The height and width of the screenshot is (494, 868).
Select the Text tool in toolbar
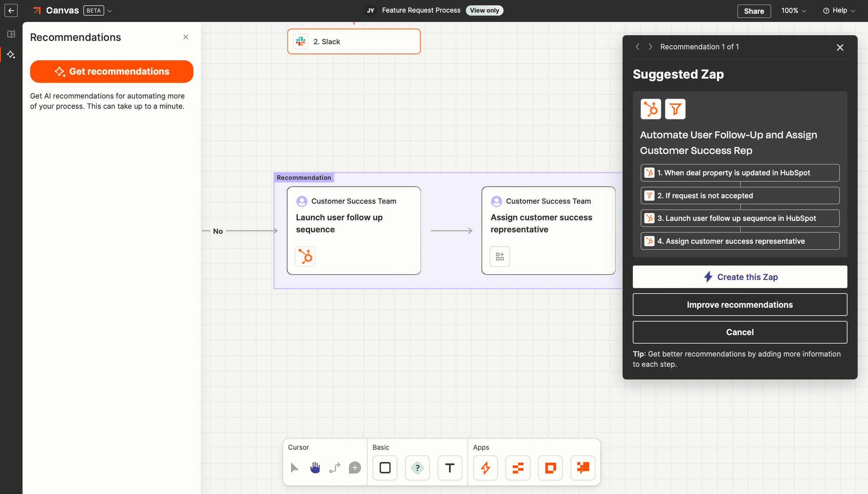[x=450, y=467]
